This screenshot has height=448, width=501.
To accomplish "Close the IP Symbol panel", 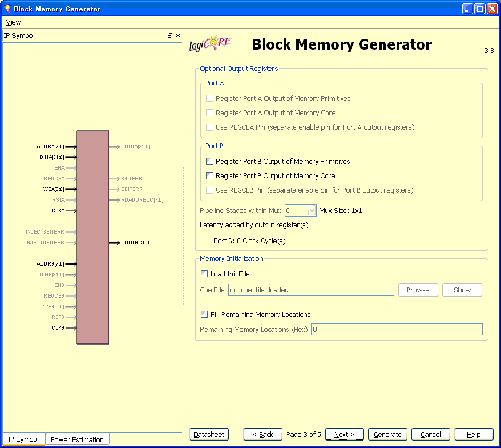I will point(178,36).
